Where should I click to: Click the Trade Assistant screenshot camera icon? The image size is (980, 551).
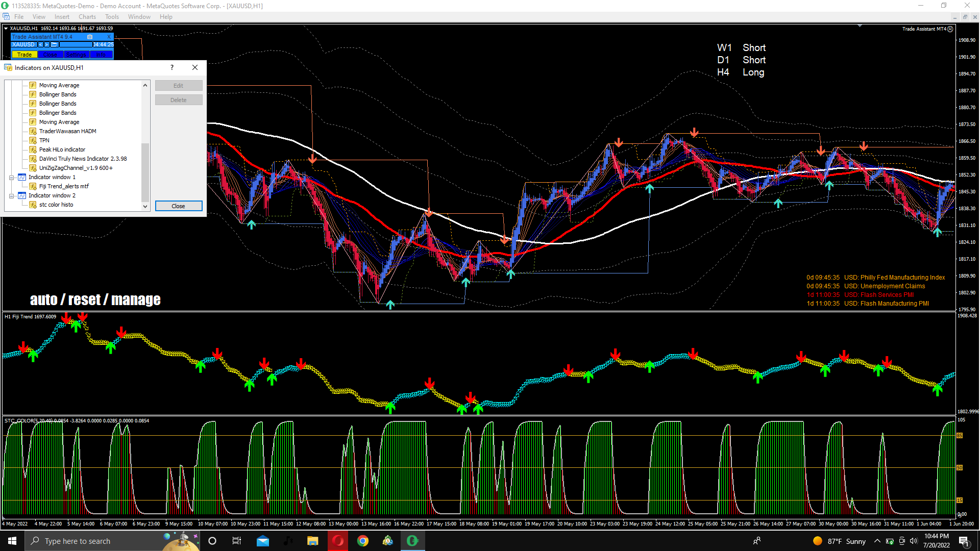(90, 37)
